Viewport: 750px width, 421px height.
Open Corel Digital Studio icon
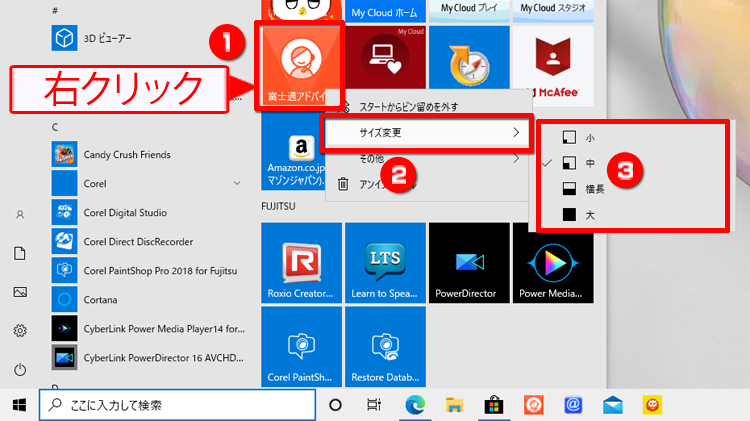tap(64, 212)
